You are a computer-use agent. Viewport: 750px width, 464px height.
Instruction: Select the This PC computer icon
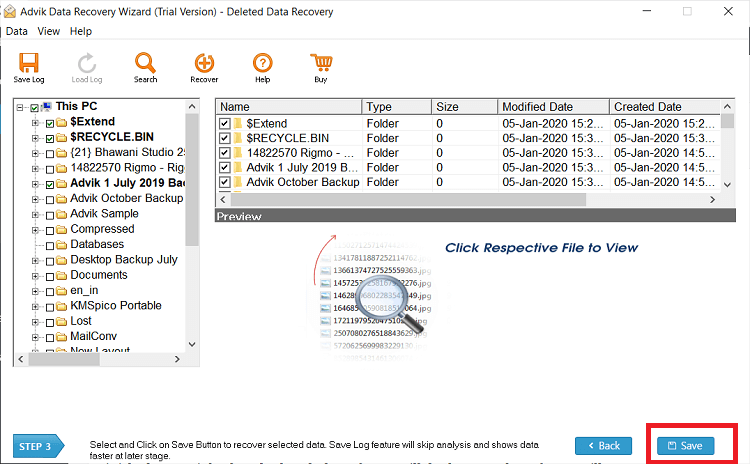(47, 106)
